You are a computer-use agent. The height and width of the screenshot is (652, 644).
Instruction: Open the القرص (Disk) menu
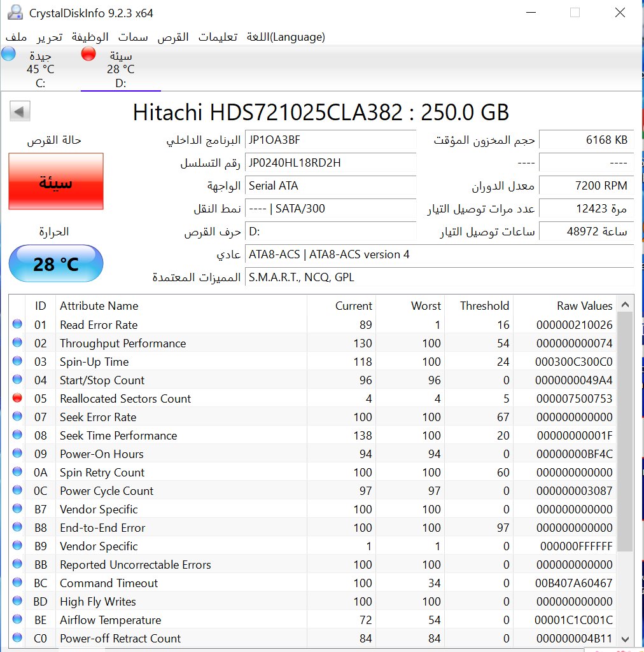(x=173, y=37)
